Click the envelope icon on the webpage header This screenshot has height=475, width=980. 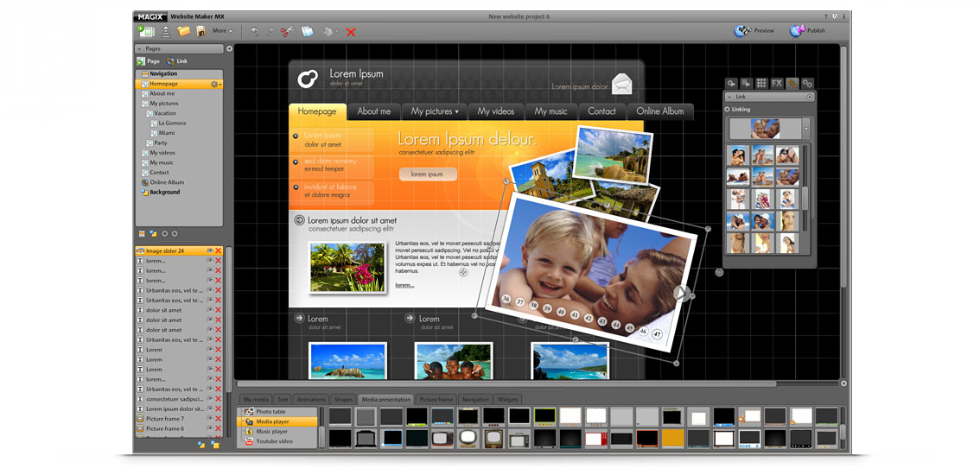pos(622,83)
